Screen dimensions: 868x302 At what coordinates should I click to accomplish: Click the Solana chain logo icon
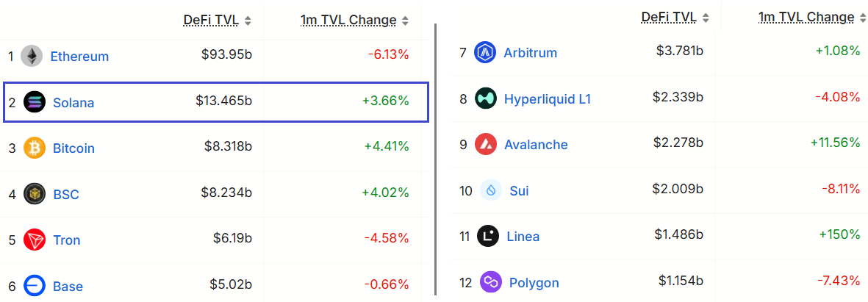(x=35, y=102)
